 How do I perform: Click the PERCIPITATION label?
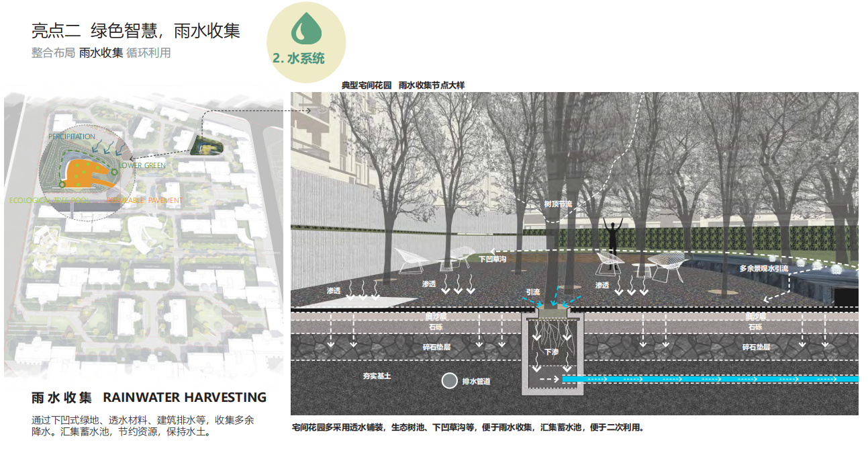click(72, 137)
